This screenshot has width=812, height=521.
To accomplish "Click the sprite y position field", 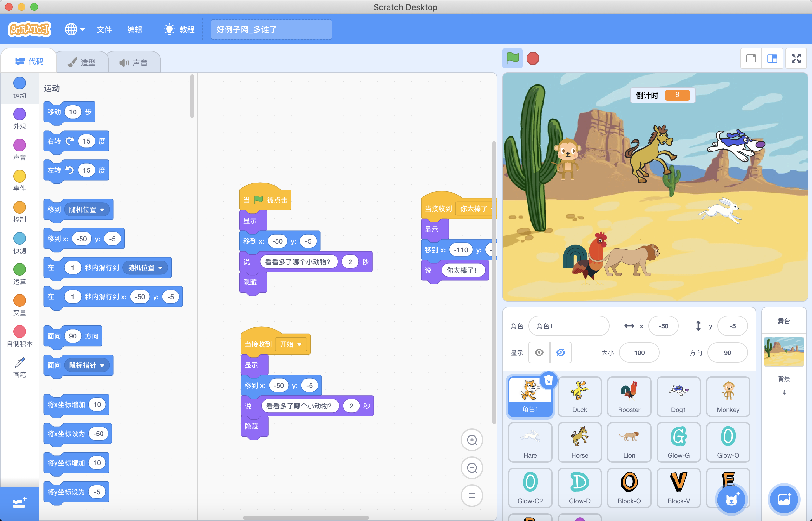I will coord(732,326).
